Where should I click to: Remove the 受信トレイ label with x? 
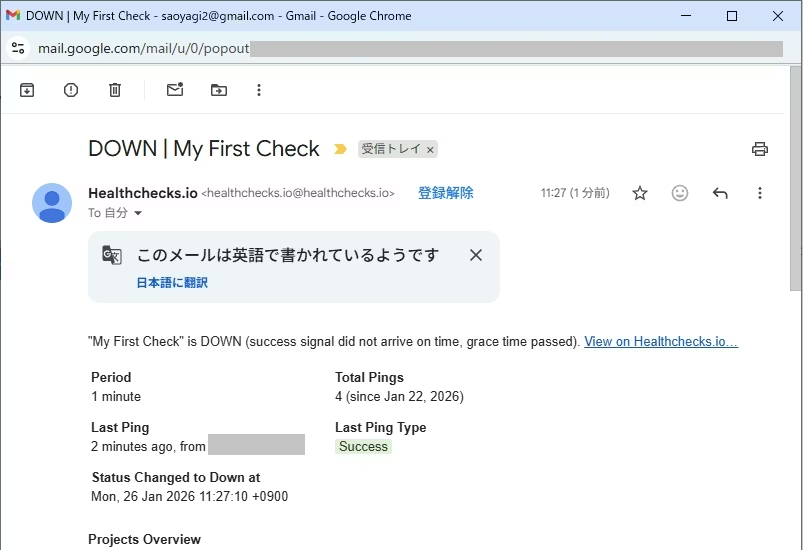[x=430, y=150]
